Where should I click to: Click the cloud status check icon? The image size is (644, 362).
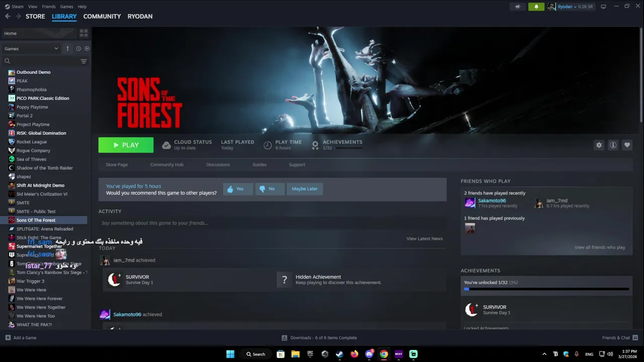[x=166, y=145]
